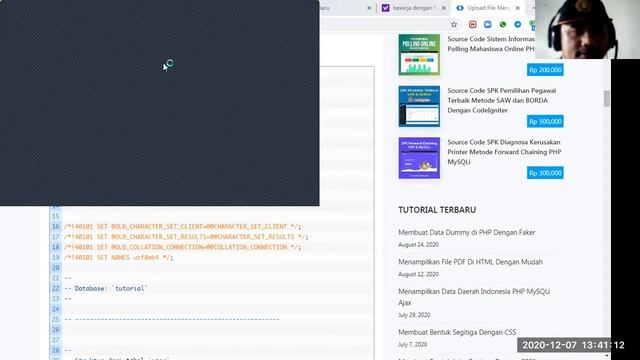Click code line 18 with COLLATION_CONNECTION
Image resolution: width=640 pixels, height=360 pixels.
pos(182,247)
